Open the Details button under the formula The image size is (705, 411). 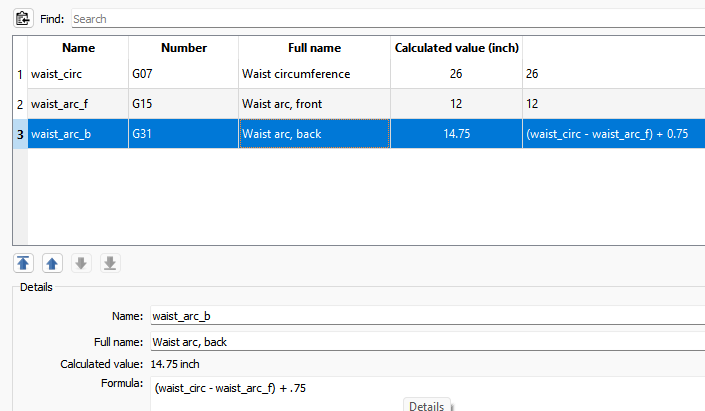427,406
